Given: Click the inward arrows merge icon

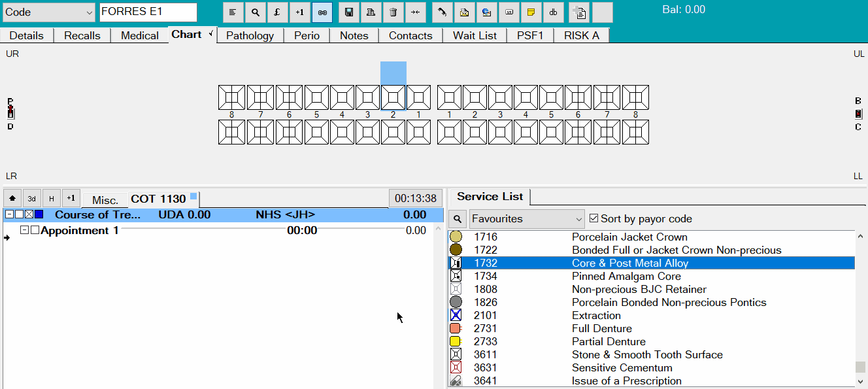Looking at the screenshot, I should click(x=415, y=12).
